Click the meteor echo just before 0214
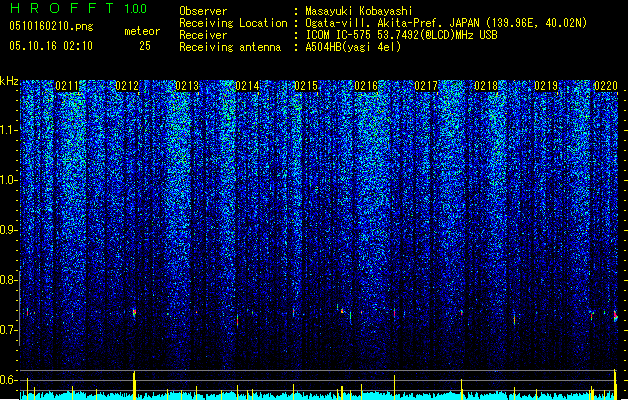This screenshot has height=400, width=629. (x=237, y=321)
